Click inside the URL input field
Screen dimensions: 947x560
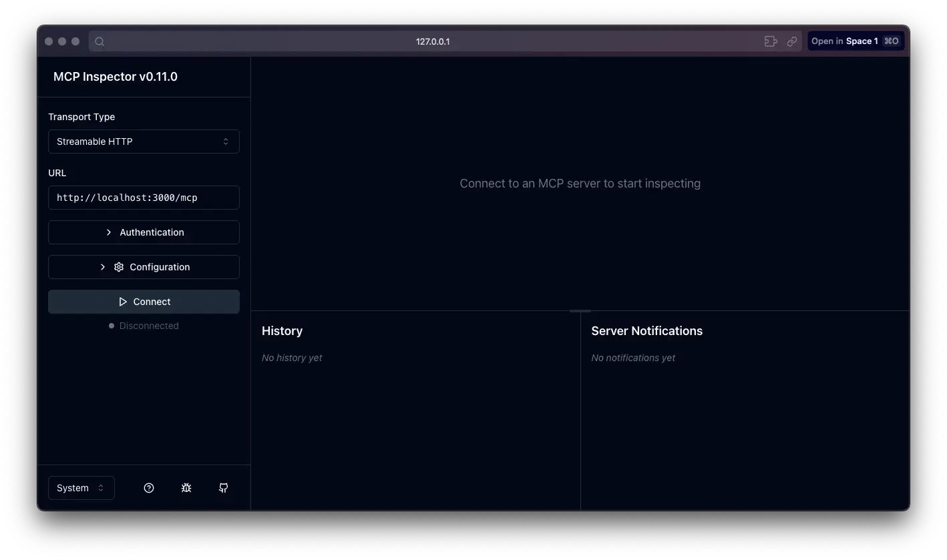[x=144, y=198]
